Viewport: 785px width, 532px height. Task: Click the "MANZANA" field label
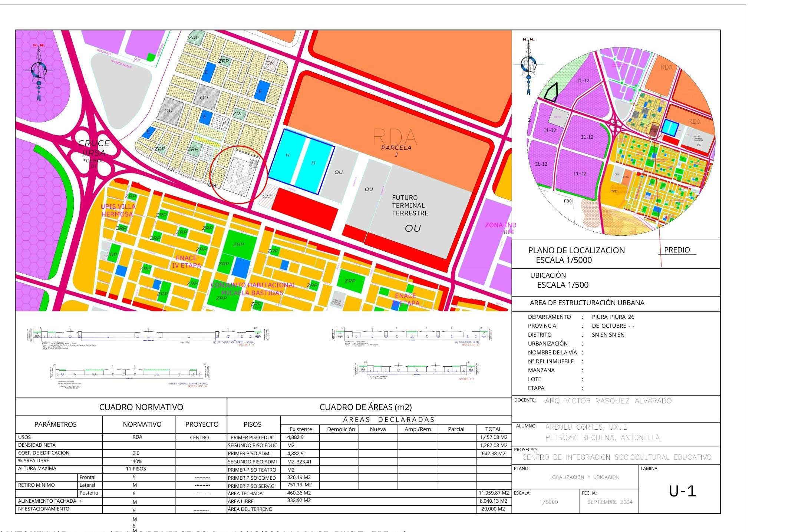541,370
